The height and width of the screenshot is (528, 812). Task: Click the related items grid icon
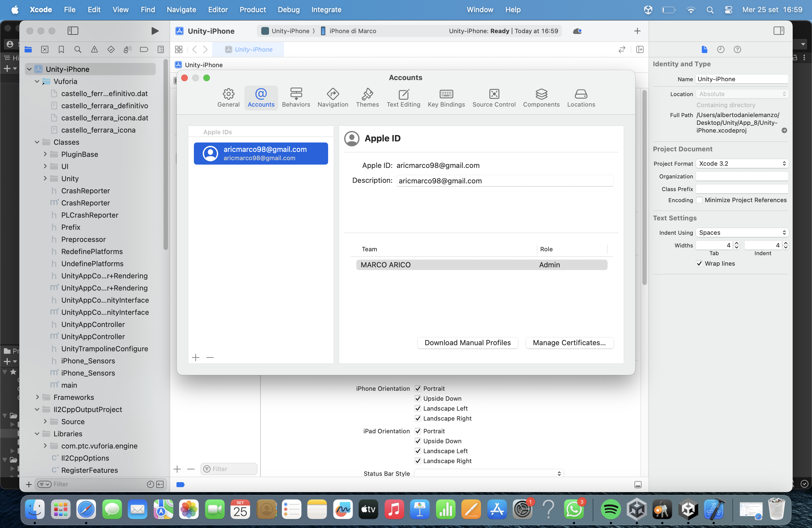point(179,49)
